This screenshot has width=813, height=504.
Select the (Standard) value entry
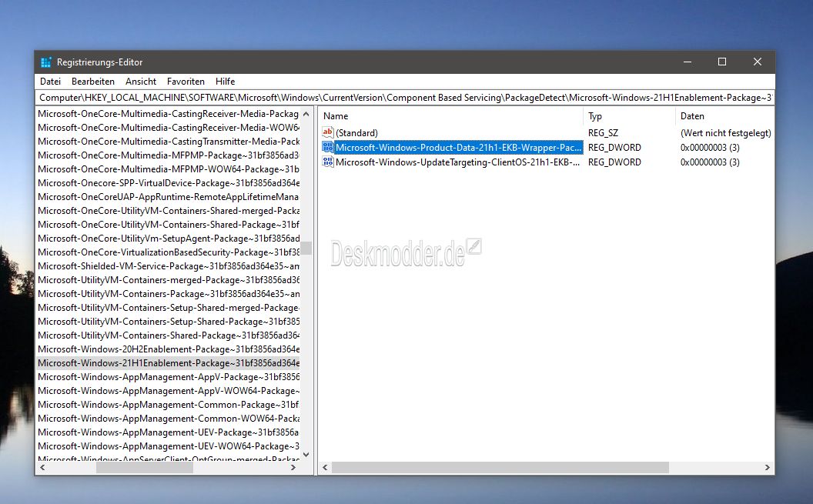356,133
